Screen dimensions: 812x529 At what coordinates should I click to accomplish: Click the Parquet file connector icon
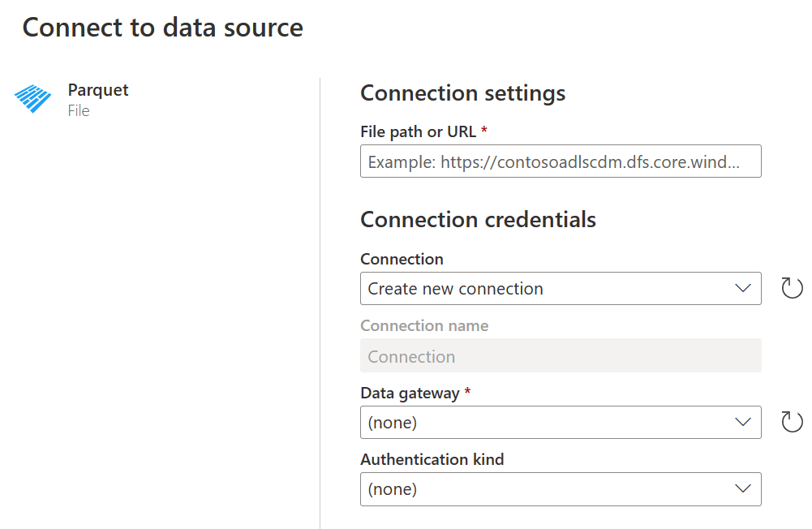click(x=33, y=98)
